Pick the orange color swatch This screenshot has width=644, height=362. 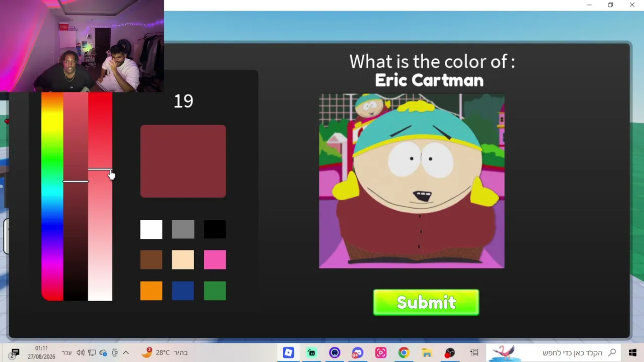[x=151, y=291]
